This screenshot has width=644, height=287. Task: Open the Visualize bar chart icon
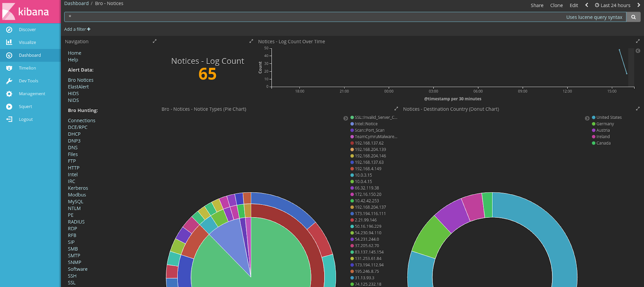point(9,42)
